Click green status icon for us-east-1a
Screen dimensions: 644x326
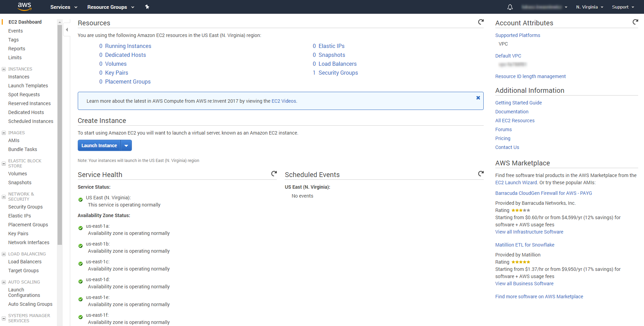coord(80,228)
